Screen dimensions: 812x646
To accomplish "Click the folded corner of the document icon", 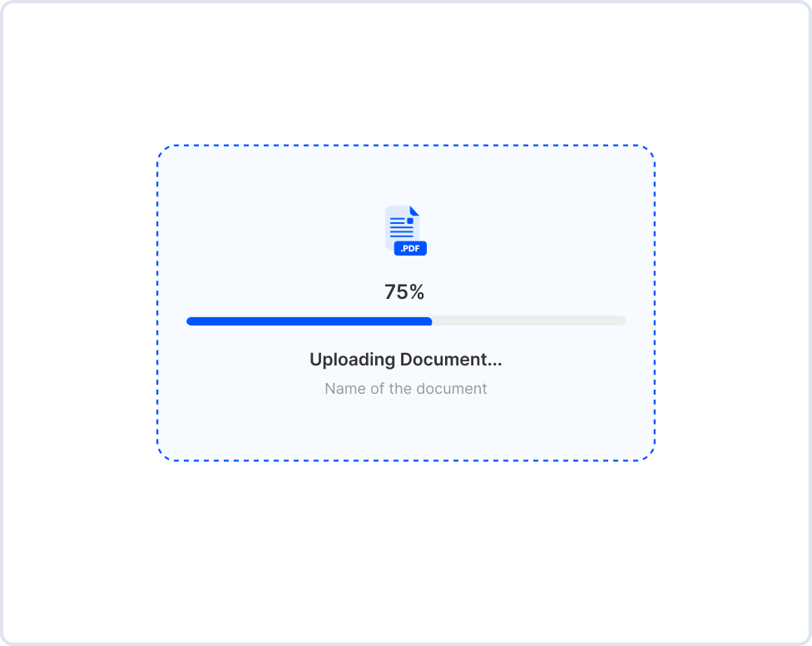I will (414, 211).
